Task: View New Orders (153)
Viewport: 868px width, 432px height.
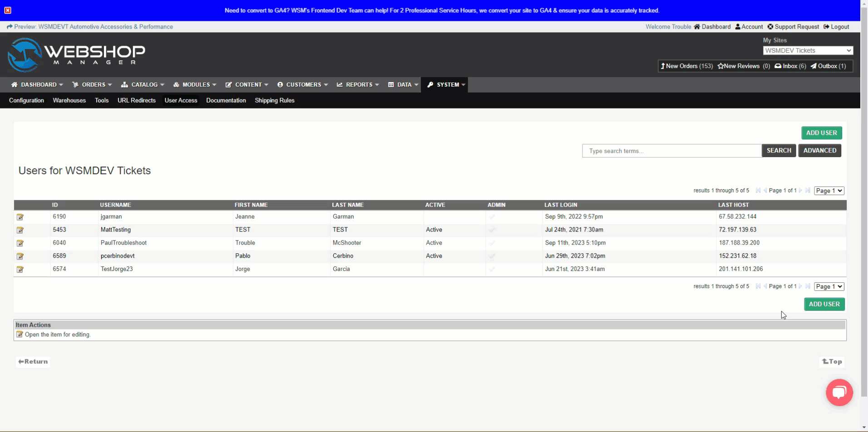Action: (x=686, y=66)
